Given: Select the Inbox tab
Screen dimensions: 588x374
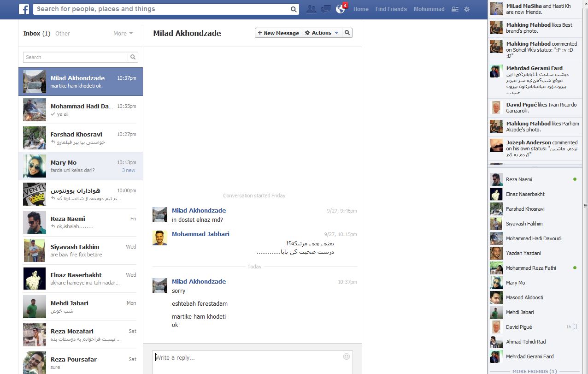Looking at the screenshot, I should tap(37, 33).
